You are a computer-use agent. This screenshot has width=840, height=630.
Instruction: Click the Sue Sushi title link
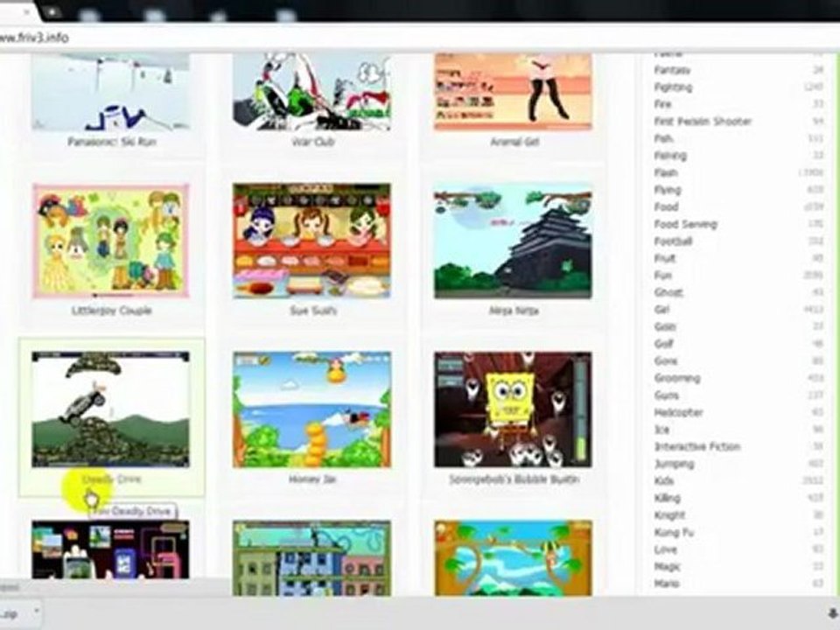coord(313,310)
